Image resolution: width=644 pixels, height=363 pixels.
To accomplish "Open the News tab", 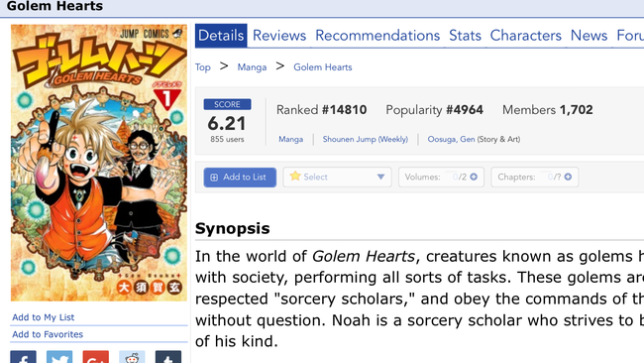I will point(589,36).
